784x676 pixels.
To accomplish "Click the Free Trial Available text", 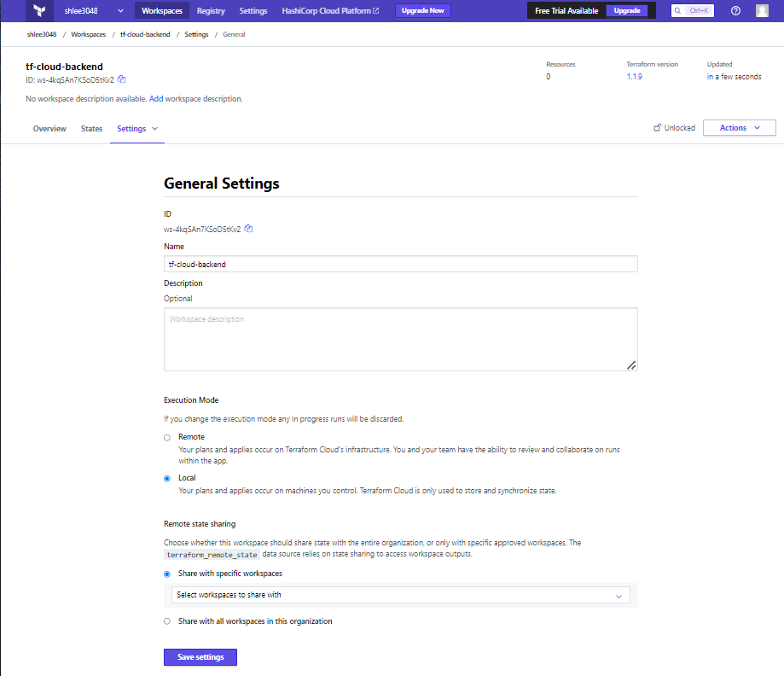I will point(566,10).
